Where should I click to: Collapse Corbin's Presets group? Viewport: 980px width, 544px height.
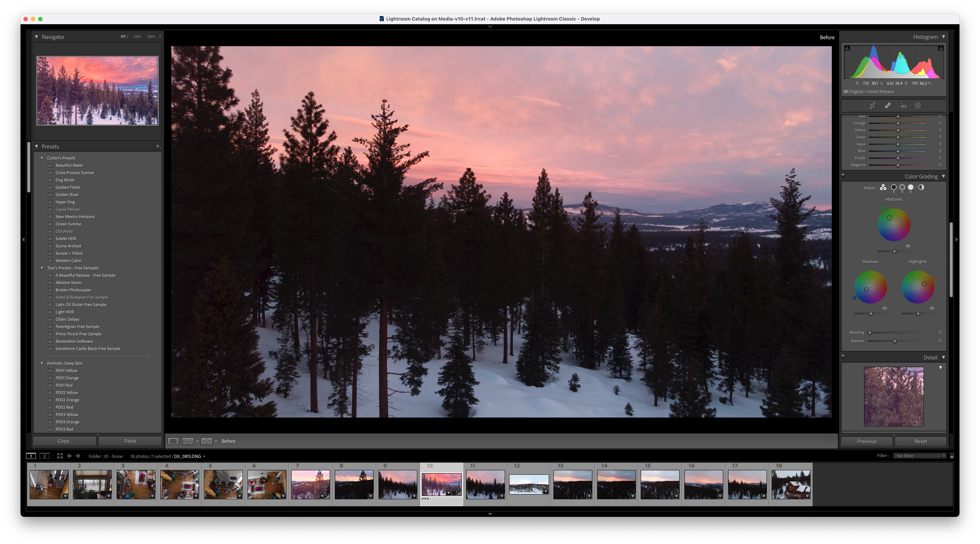click(x=42, y=158)
